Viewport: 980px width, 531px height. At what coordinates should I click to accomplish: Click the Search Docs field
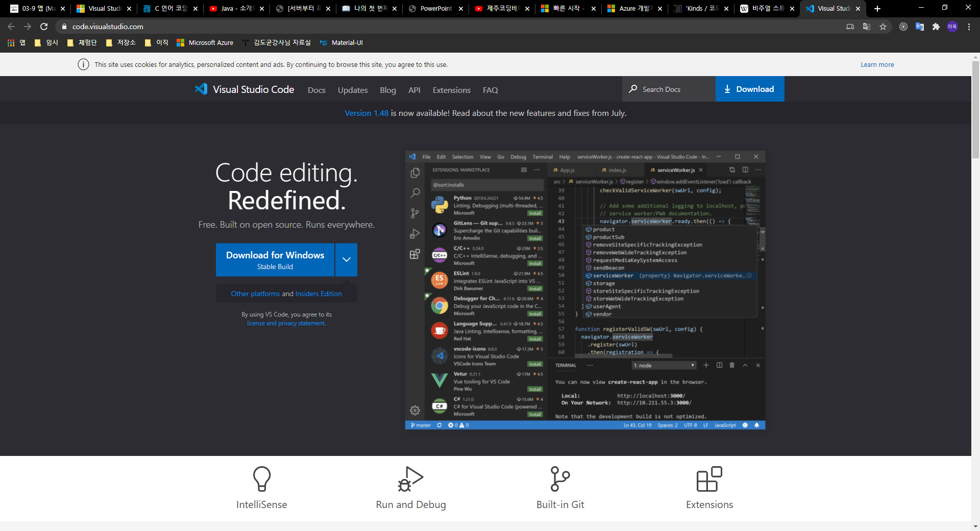(x=669, y=89)
